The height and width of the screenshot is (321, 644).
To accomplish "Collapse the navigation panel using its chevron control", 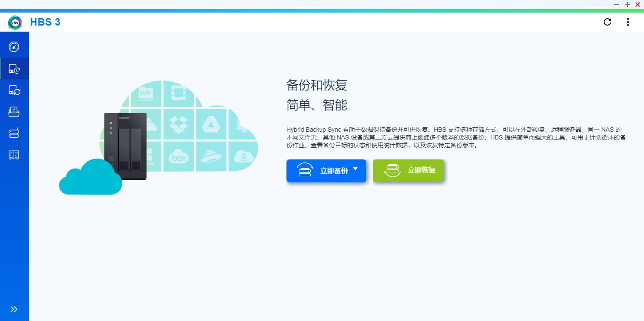I will click(x=14, y=309).
